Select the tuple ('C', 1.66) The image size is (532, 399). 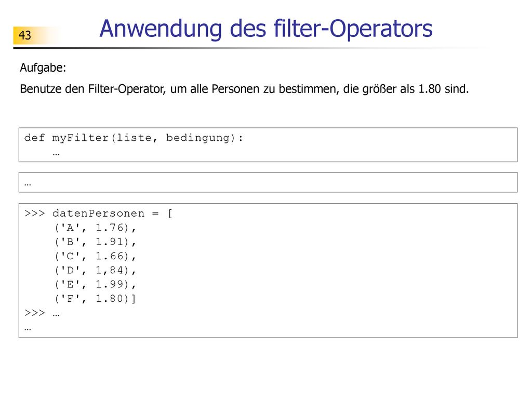(95, 256)
